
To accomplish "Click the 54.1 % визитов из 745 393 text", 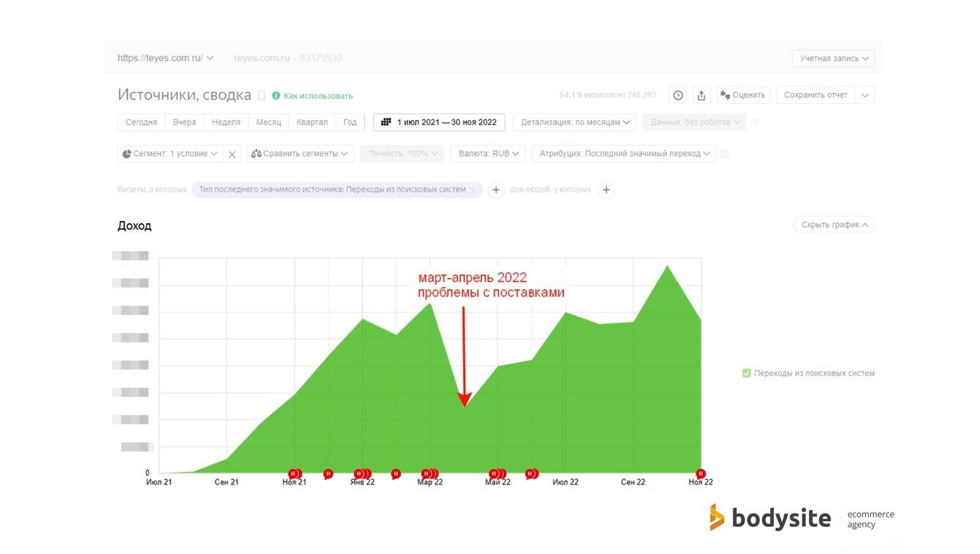I will click(x=608, y=95).
